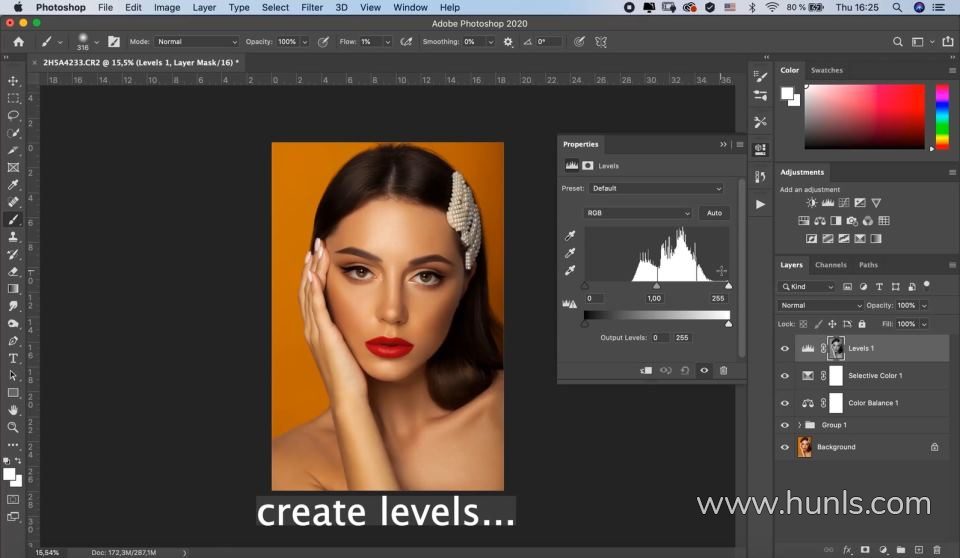Toggle visibility of Selective Color 1 layer
This screenshot has height=558, width=960.
click(x=784, y=376)
